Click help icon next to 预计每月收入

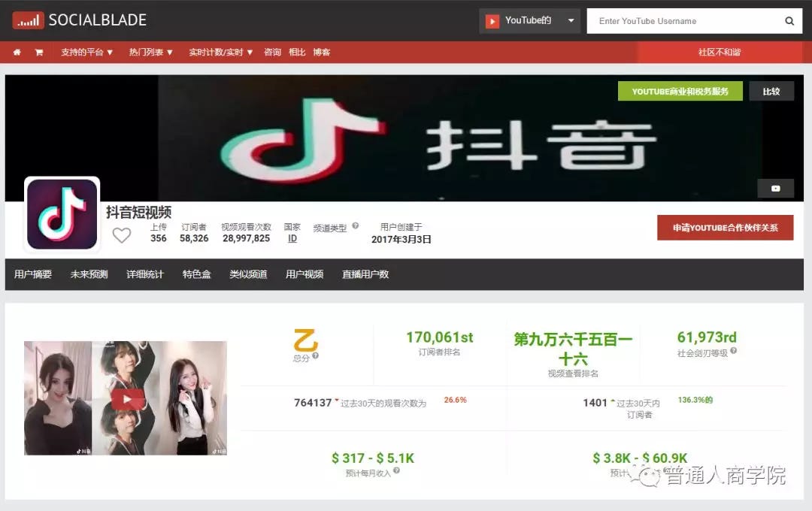click(x=396, y=470)
